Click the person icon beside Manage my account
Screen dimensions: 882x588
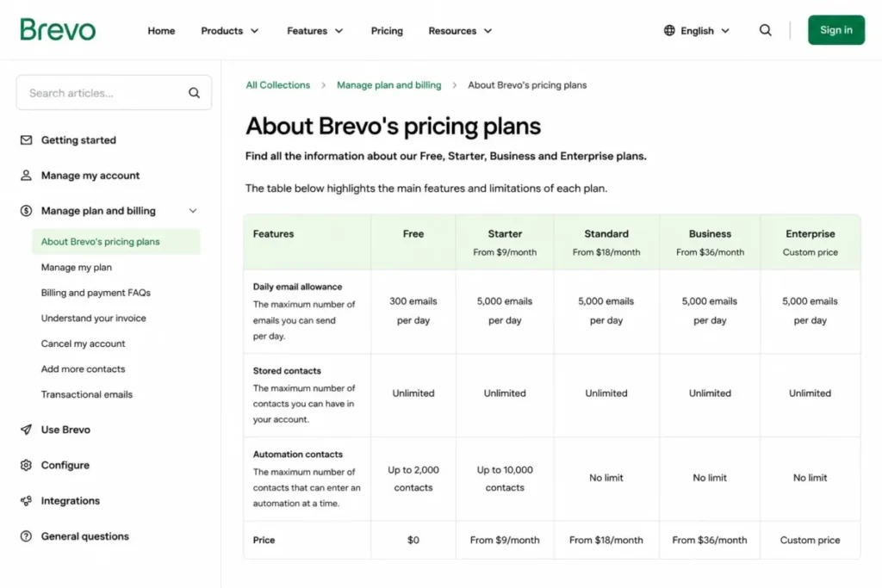(x=26, y=176)
